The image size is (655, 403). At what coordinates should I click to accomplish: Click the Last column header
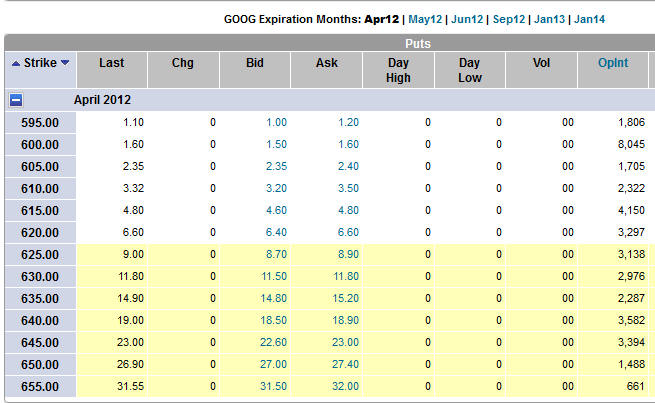point(112,63)
